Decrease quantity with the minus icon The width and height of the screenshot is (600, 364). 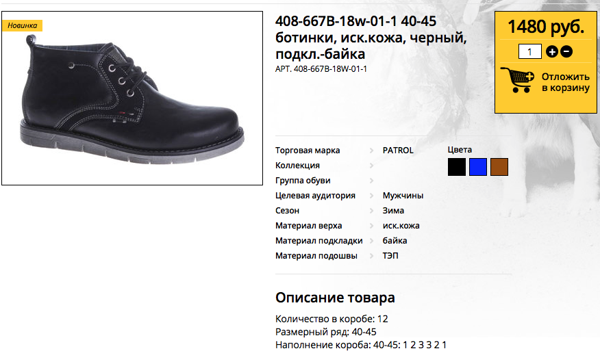click(566, 51)
